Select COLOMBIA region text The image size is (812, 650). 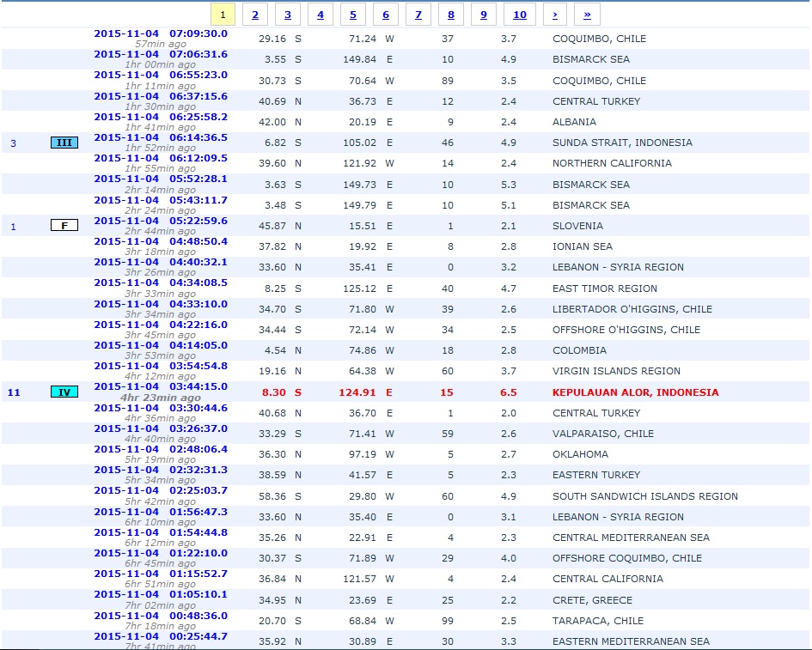click(579, 349)
